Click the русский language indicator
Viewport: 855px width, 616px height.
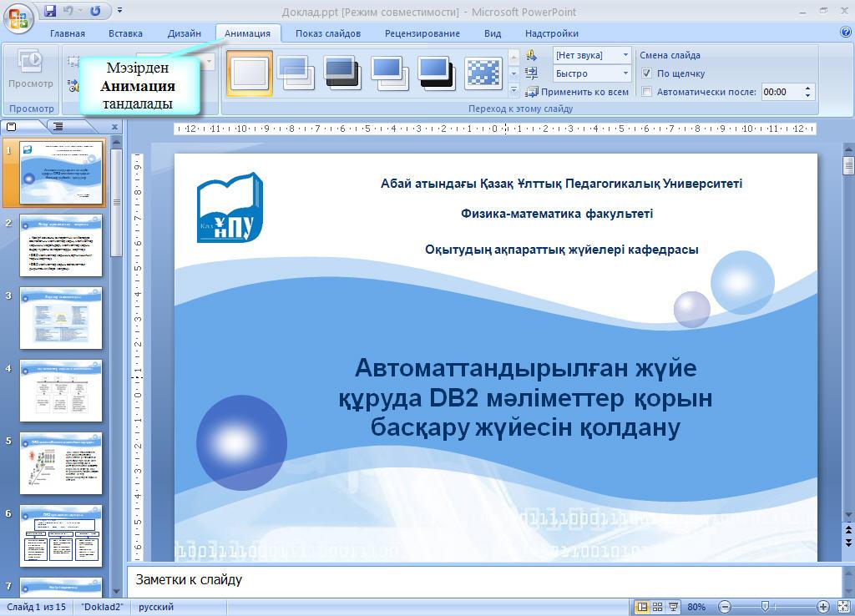tap(156, 607)
